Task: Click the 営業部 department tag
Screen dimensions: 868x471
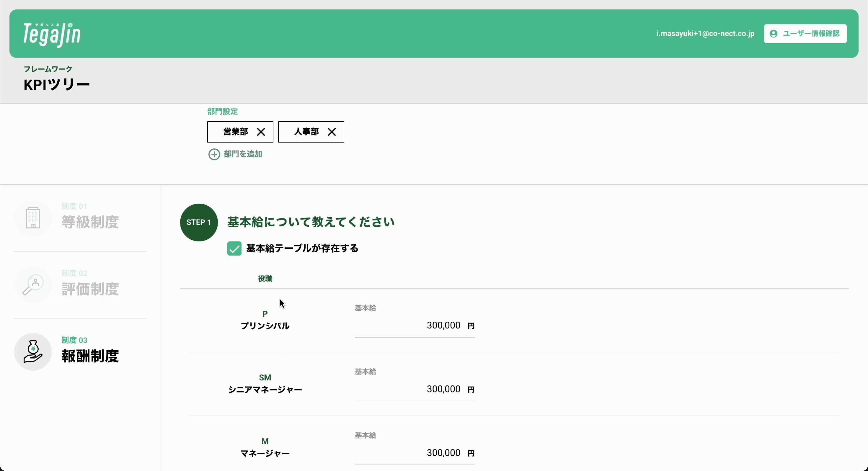Action: (x=235, y=132)
